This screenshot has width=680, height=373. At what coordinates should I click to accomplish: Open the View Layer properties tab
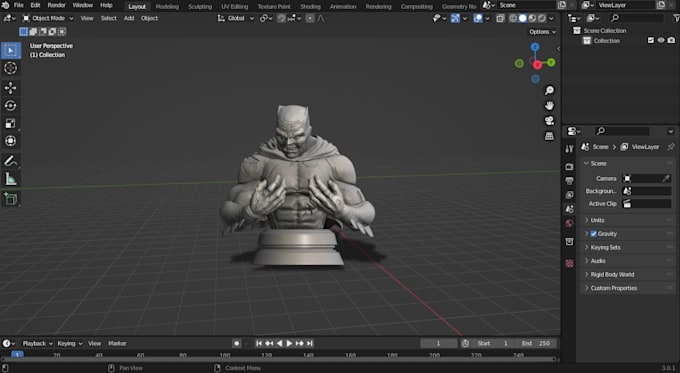[569, 195]
